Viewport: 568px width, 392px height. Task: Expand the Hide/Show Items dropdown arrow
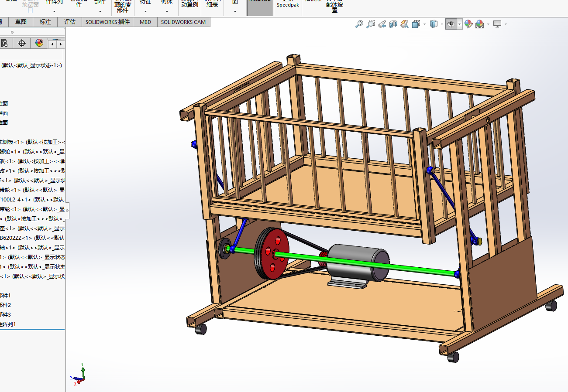click(x=459, y=24)
